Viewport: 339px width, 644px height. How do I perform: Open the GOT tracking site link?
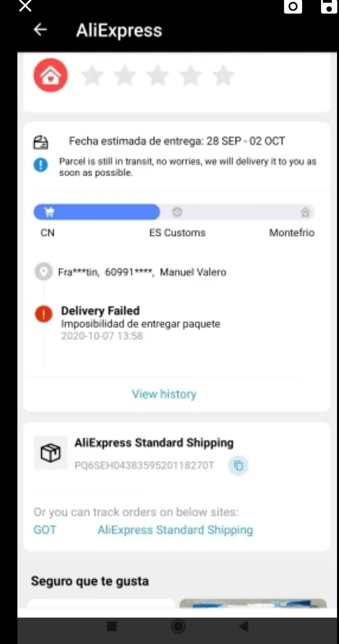[x=45, y=530]
